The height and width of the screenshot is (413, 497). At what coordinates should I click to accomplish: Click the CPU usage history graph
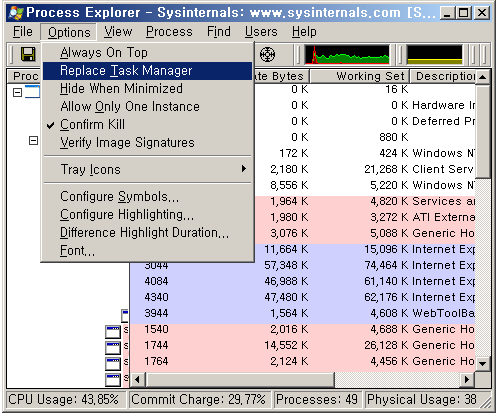(347, 54)
